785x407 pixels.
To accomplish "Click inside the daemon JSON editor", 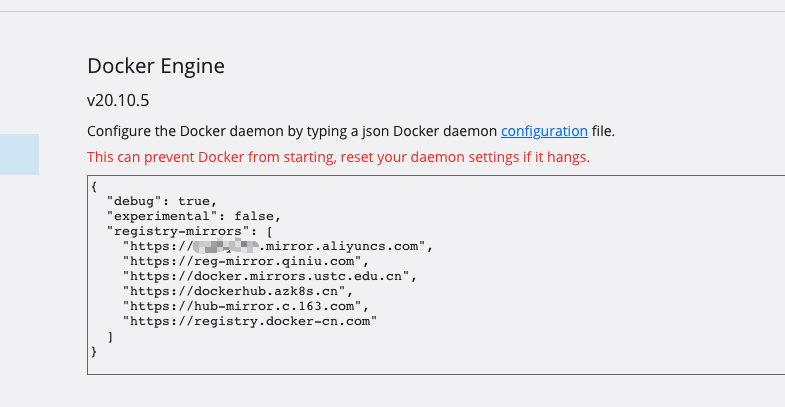I will (436, 275).
